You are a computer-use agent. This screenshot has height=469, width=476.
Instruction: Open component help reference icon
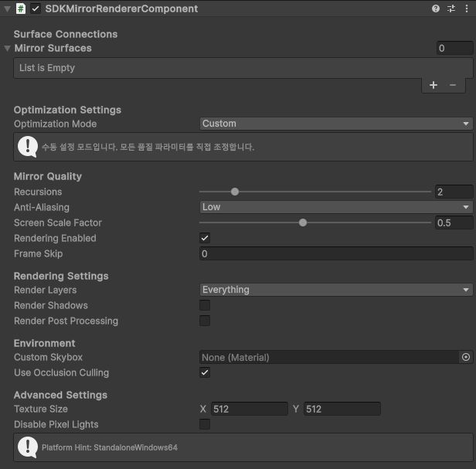[436, 8]
